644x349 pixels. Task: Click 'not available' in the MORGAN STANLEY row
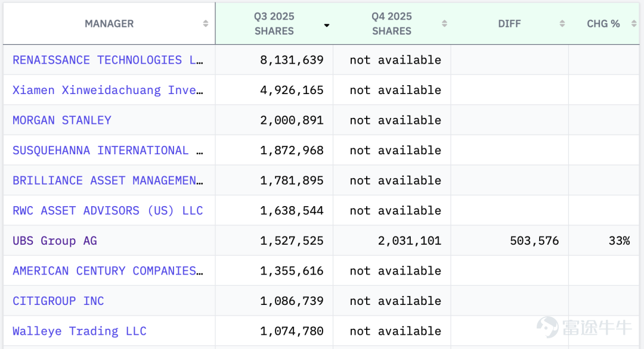(395, 120)
